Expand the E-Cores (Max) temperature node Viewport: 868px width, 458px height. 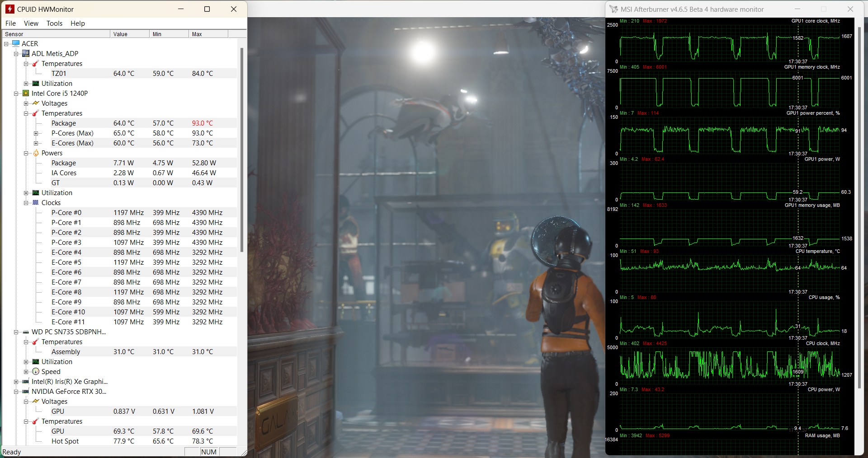(36, 143)
